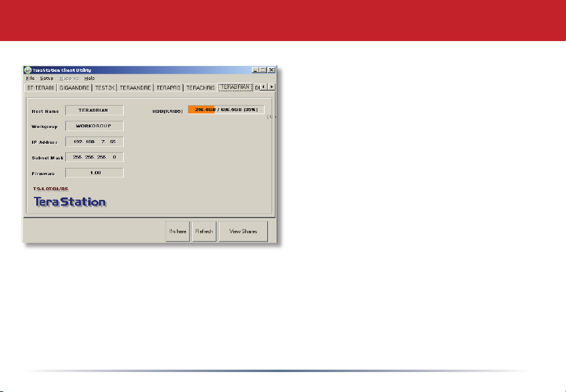Viewport: 566px width, 392px height.
Task: Open the TERACHRIS tab
Action: pos(201,88)
